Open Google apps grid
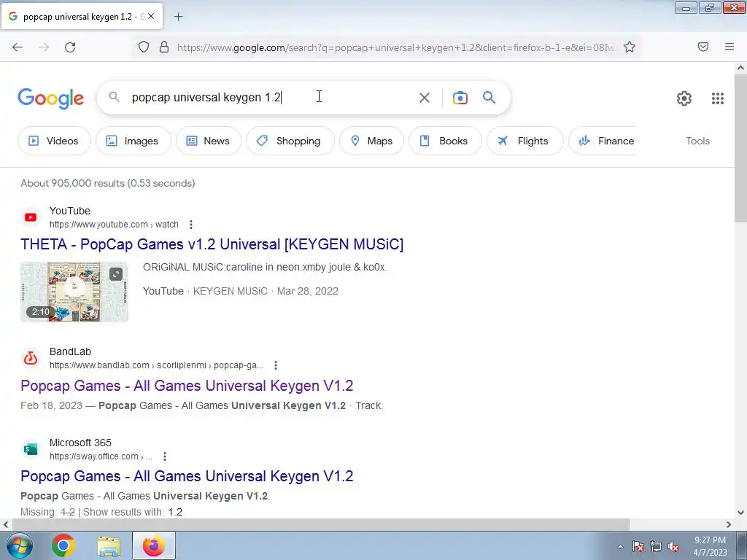Screen dimensions: 747x560 coord(718,98)
